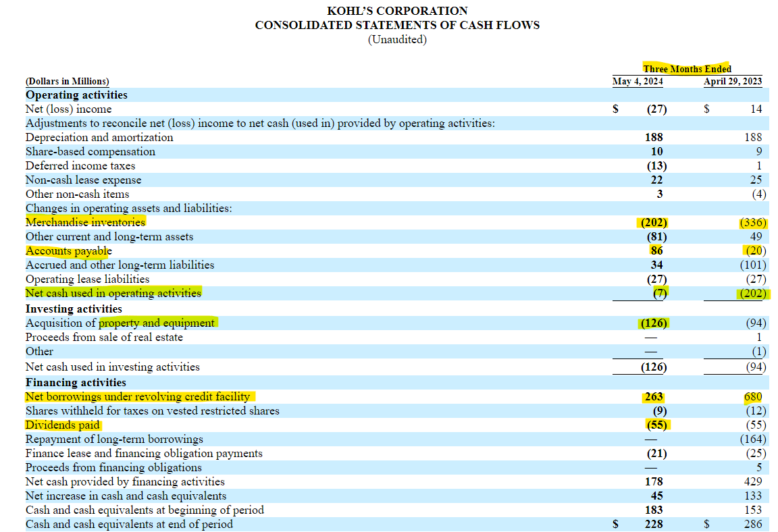Select the highlighted "Merchandise inventories" row label
Screen dimensions: 778x532
tap(85, 222)
